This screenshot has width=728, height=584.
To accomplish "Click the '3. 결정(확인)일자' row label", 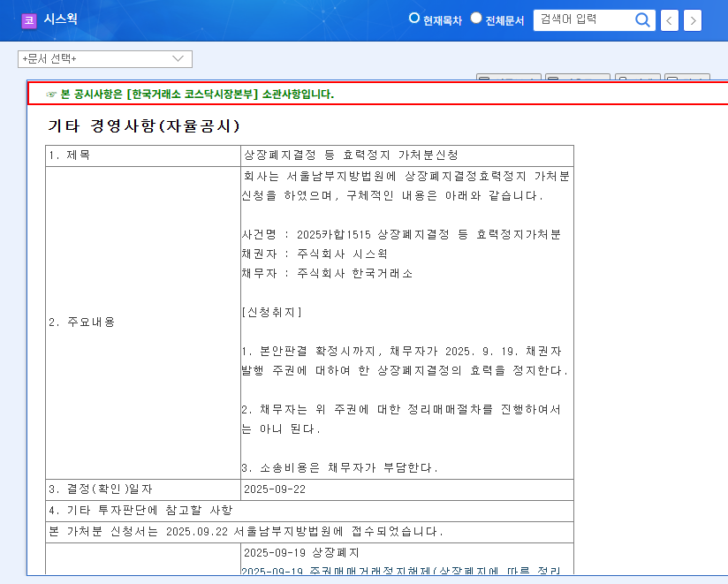I will tap(101, 489).
